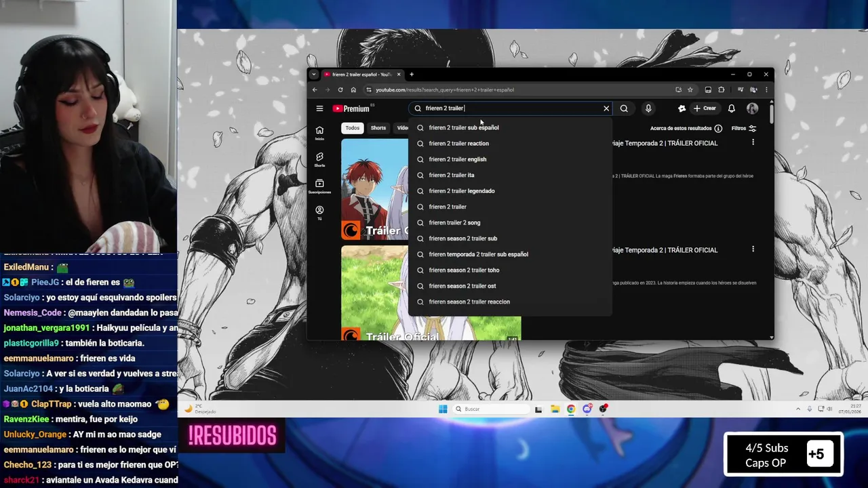
Task: Choose suggestion 'frieren 2 trailer reaction'
Action: point(510,144)
